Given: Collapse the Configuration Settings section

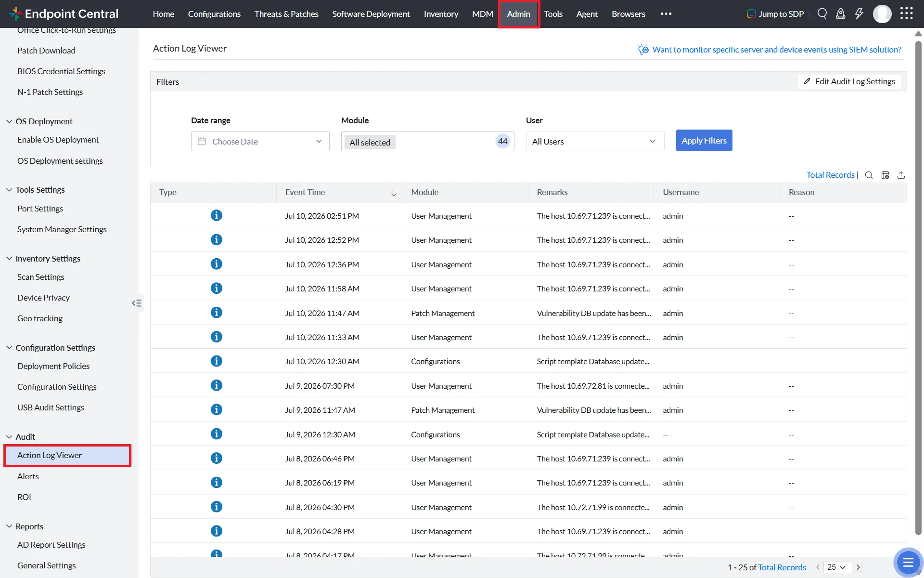Looking at the screenshot, I should tap(9, 348).
